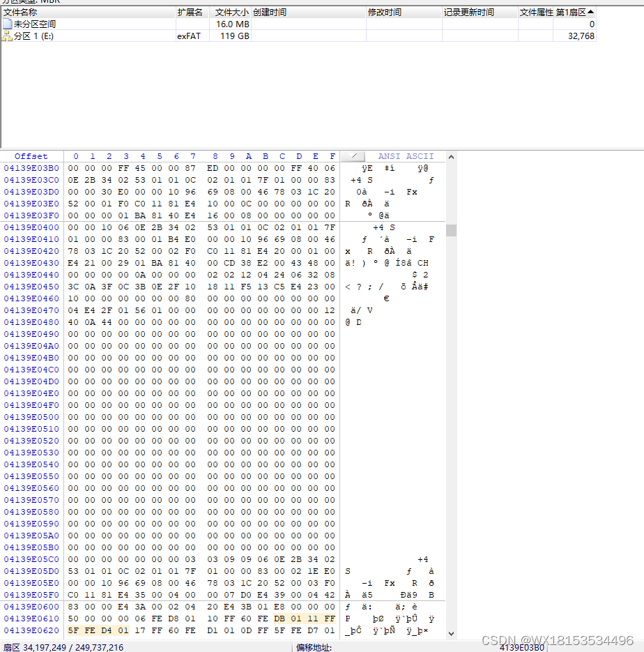Click offset address 04139E0500
The height and width of the screenshot is (652, 644).
pos(31,417)
